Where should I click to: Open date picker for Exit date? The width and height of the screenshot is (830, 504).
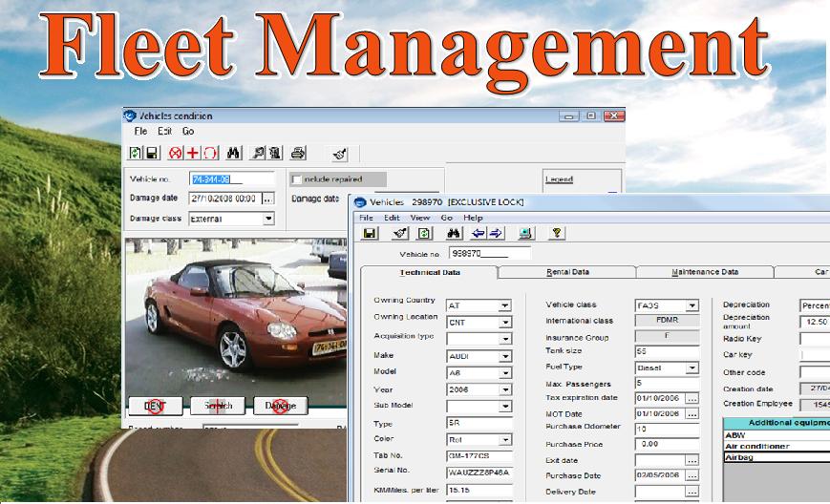point(692,461)
